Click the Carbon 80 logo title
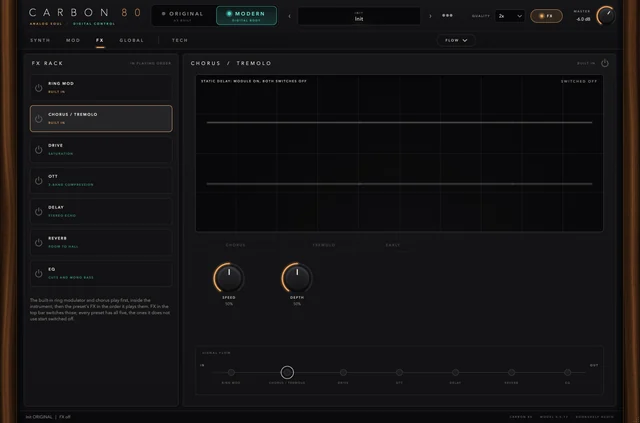The image size is (640, 423). (85, 13)
